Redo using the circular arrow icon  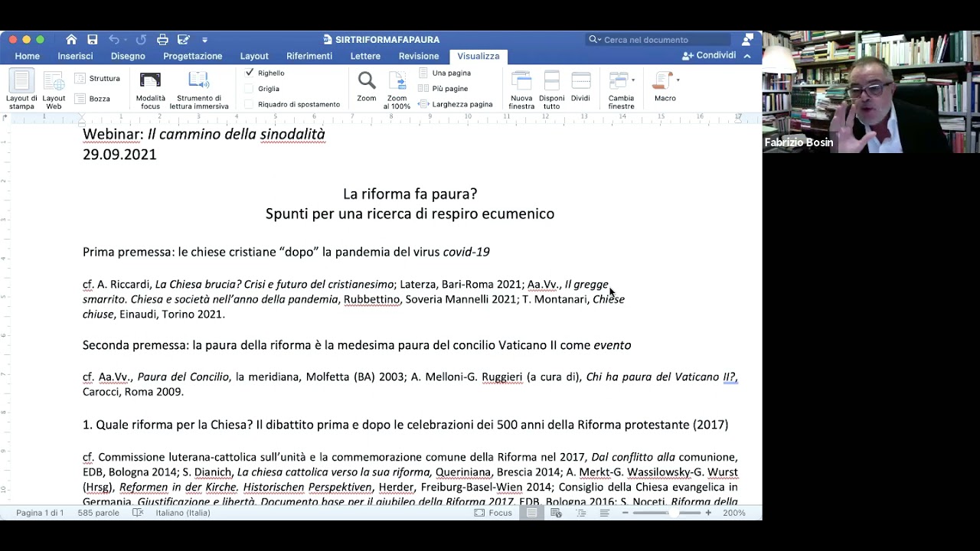pos(141,40)
